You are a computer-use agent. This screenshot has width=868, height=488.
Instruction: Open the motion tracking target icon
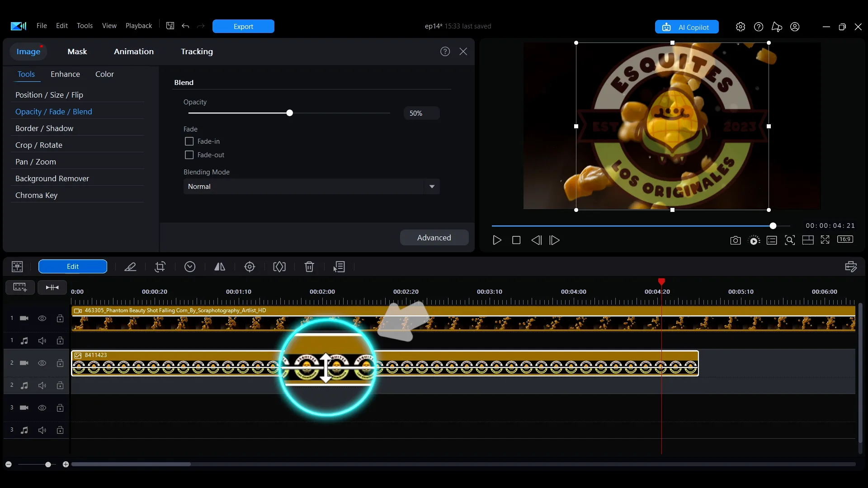click(250, 267)
